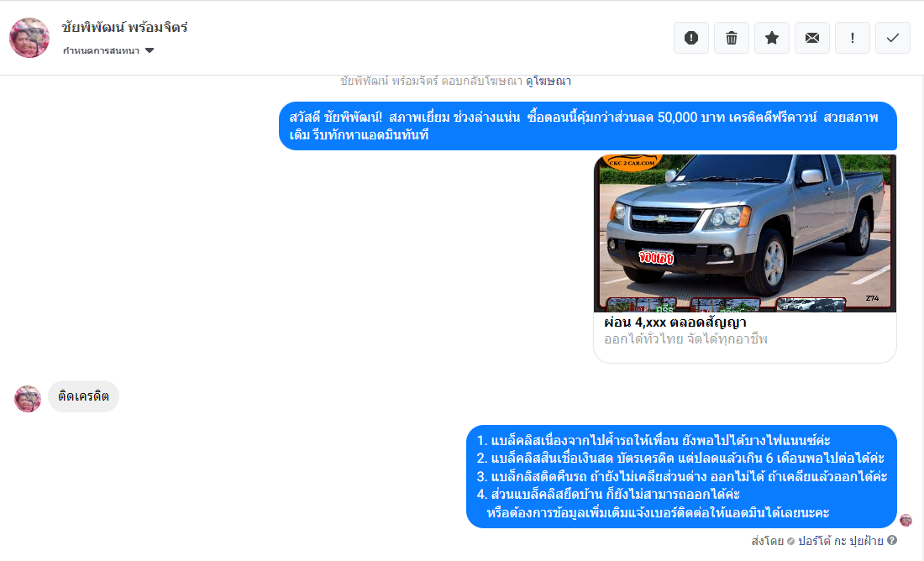The width and height of the screenshot is (924, 561).
Task: Flag conversation with the exclamation mark icon
Action: [x=852, y=39]
